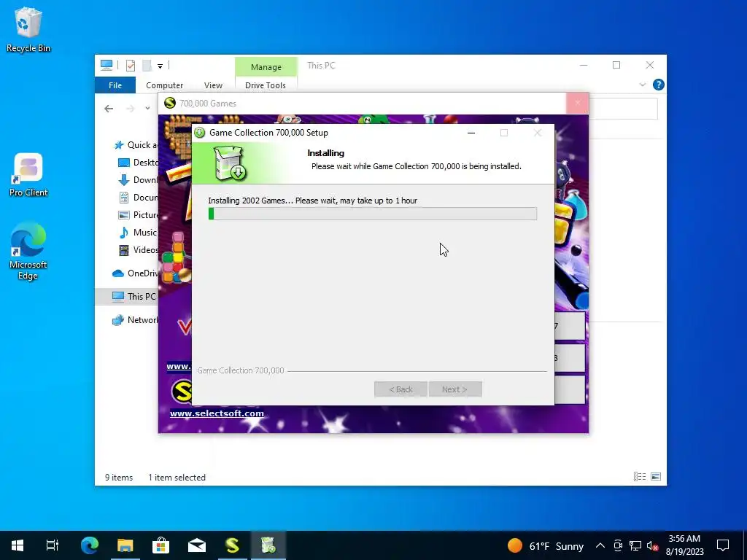Image resolution: width=747 pixels, height=560 pixels.
Task: Expand the ribbon chevron in Explorer
Action: (642, 85)
